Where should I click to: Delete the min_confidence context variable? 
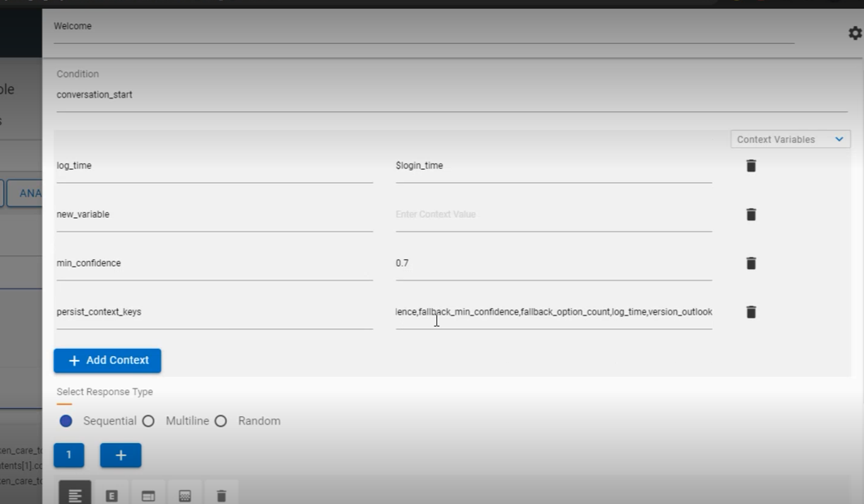coord(750,263)
